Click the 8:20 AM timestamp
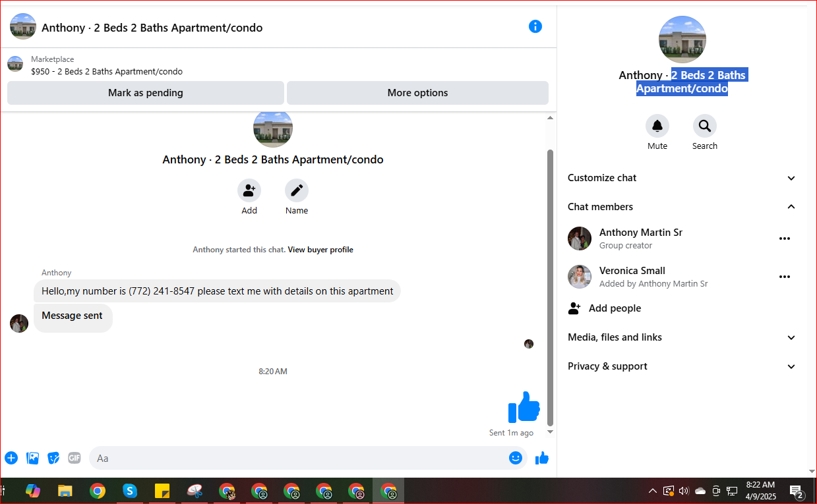The image size is (817, 504). tap(273, 372)
